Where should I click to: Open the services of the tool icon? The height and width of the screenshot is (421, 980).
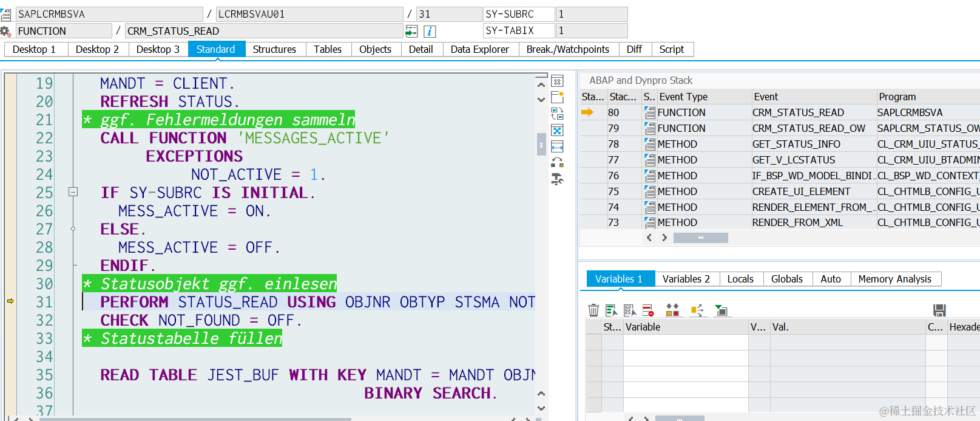pyautogui.click(x=557, y=179)
